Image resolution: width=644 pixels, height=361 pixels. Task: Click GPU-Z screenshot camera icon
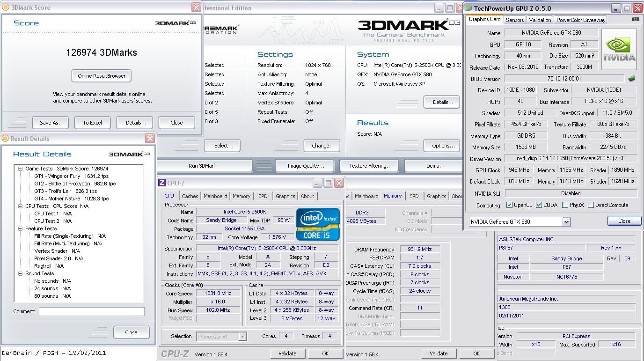pos(635,19)
